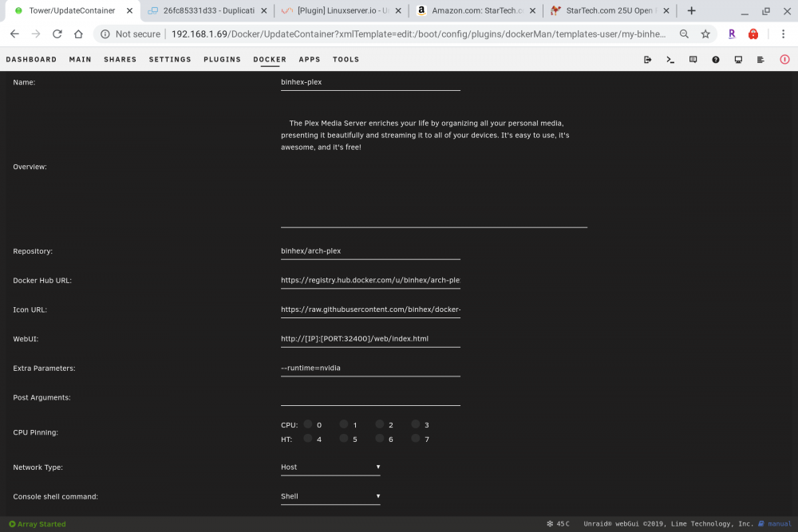
Task: Switch to the Duplicati browser tab
Action: (208, 10)
